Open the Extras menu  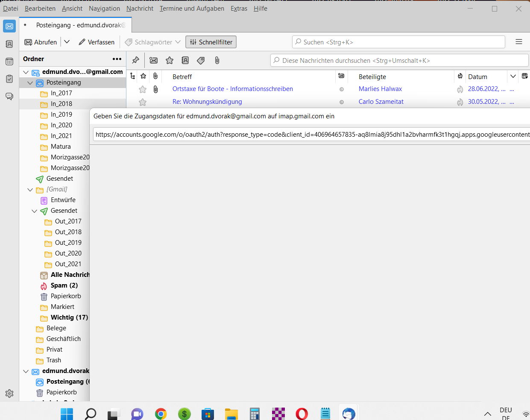[x=239, y=9]
